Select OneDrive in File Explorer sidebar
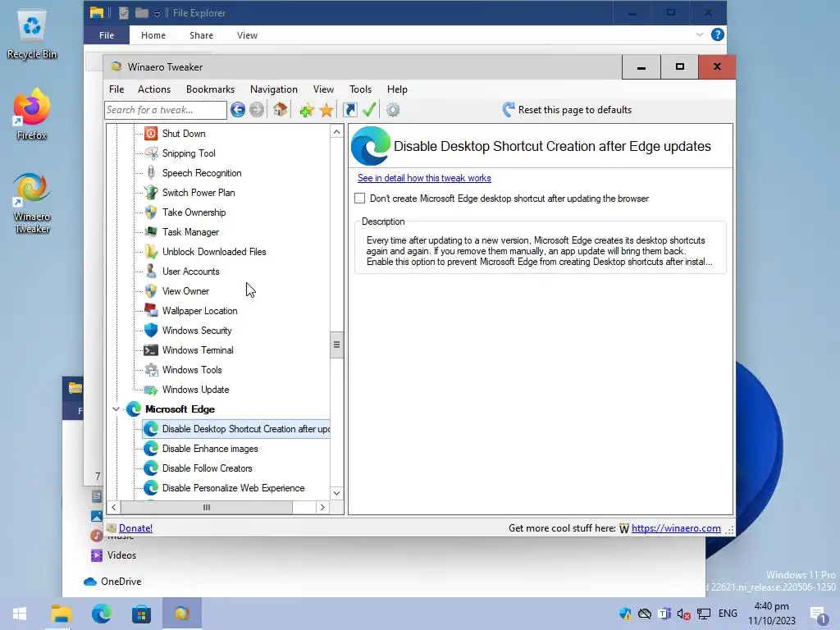The image size is (840, 630). pos(113,582)
